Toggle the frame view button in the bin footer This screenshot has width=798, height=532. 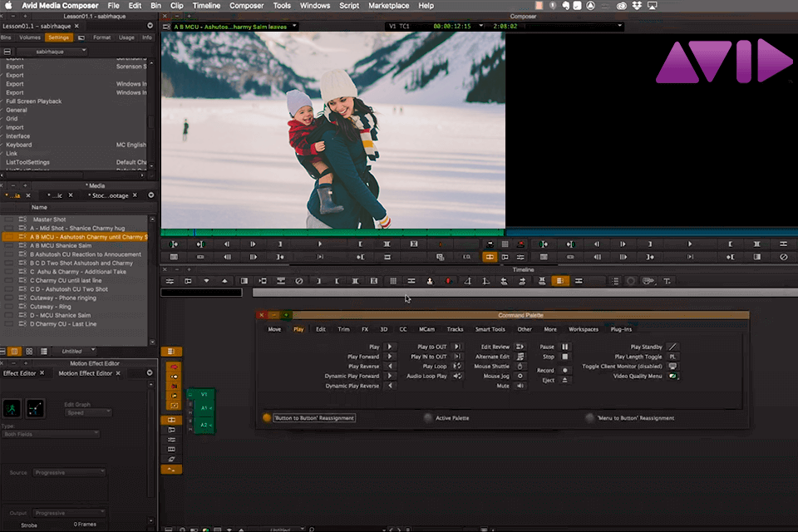tap(29, 352)
